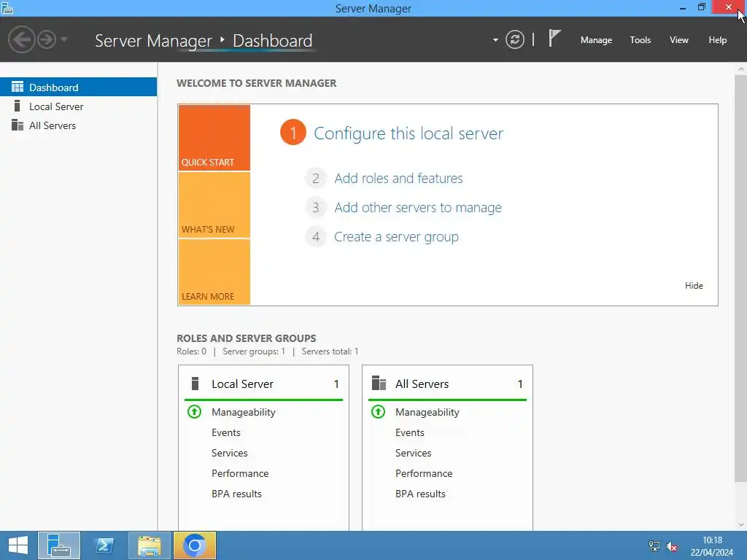Click the Server Manager title bar app icon
The image size is (747, 560).
coord(7,7)
